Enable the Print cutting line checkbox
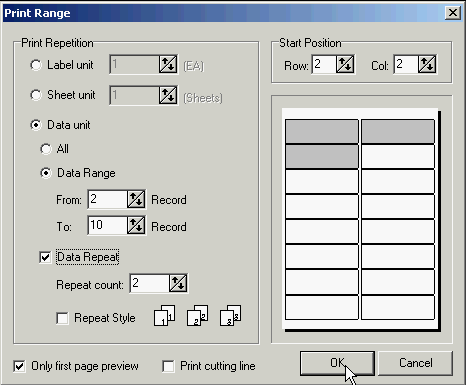This screenshot has height=385, width=466. pyautogui.click(x=168, y=366)
